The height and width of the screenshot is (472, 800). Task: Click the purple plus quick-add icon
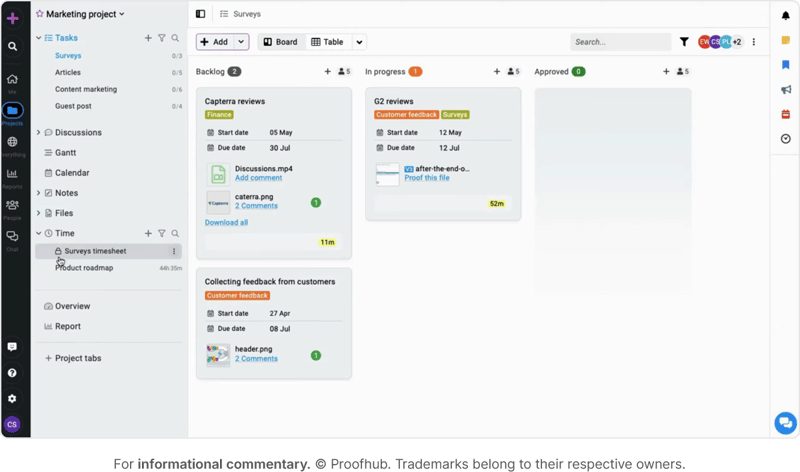[x=13, y=18]
